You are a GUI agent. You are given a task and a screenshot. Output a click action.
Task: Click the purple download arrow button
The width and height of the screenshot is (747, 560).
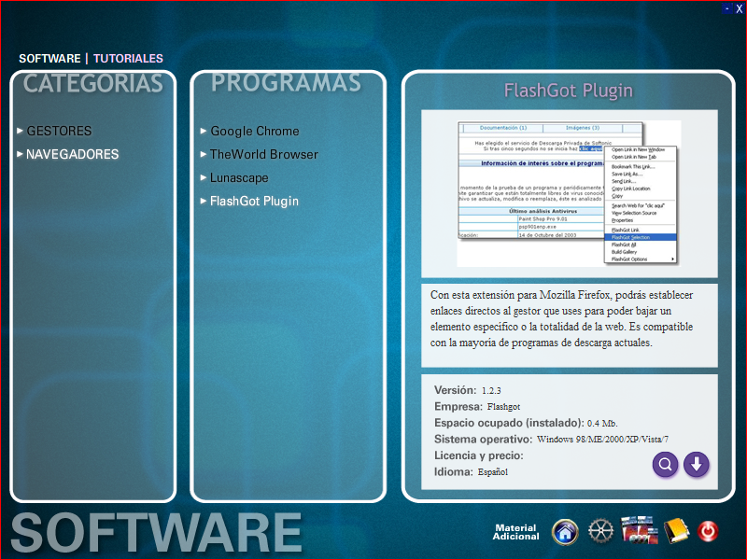697,464
